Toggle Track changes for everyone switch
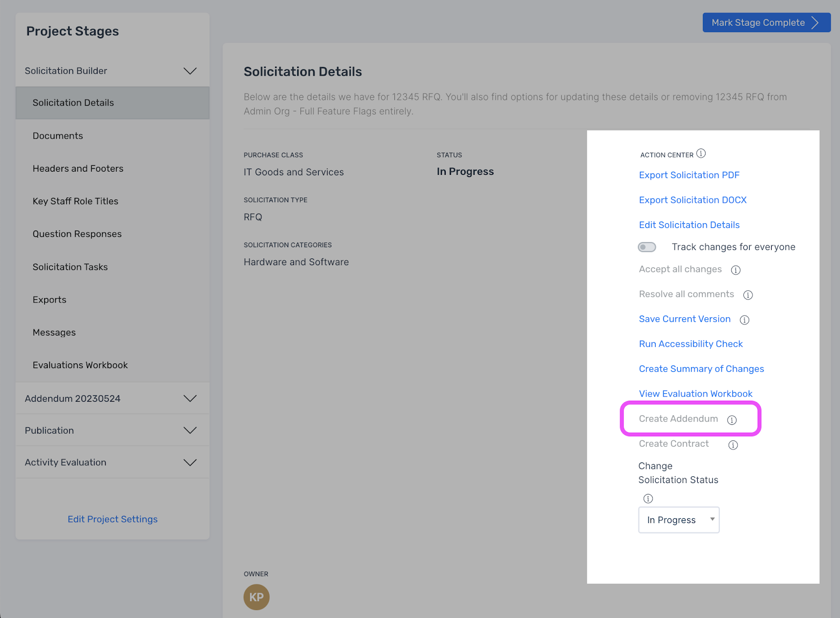Screen dimensions: 840x618 (647, 247)
